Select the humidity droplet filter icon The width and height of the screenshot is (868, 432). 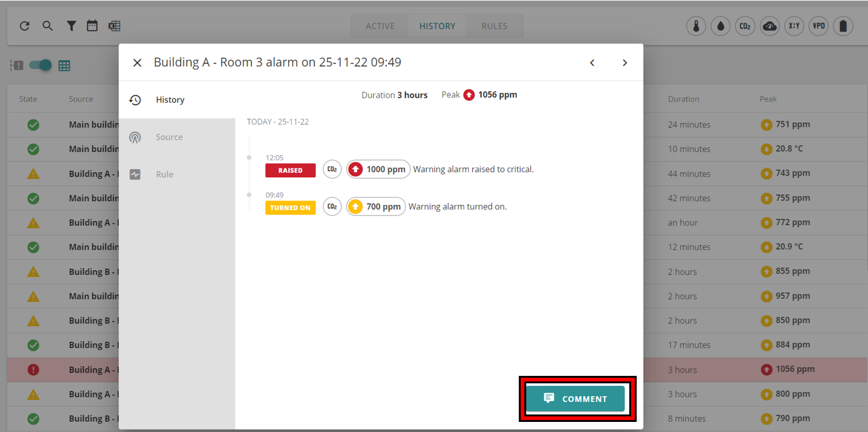[720, 26]
